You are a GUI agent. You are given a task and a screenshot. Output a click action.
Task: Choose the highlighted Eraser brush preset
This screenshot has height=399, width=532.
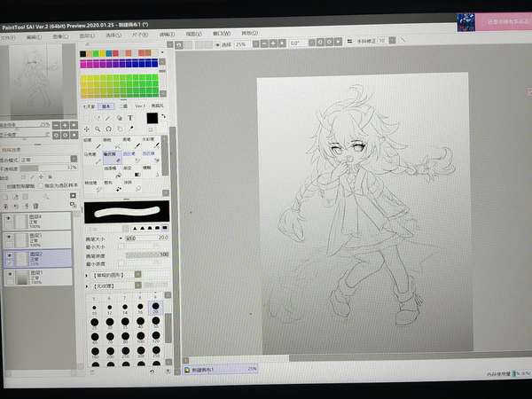coord(113,158)
